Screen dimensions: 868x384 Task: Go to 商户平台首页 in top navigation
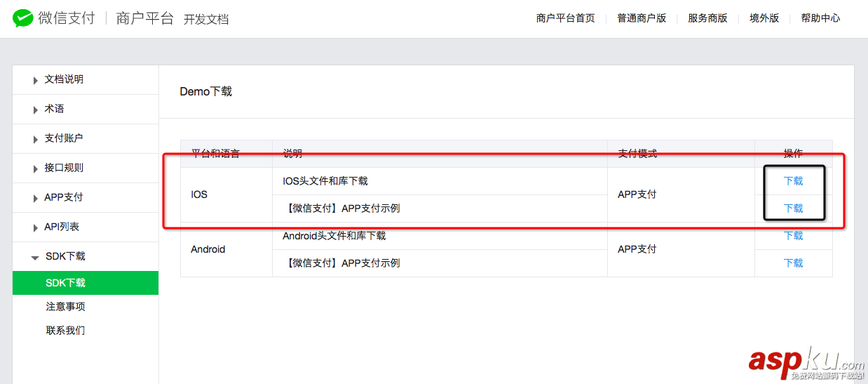565,18
